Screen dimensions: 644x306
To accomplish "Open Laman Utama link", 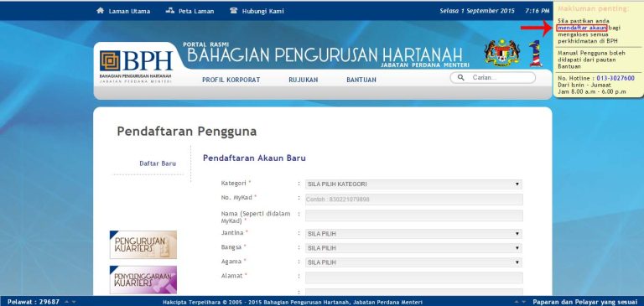I will click(129, 12).
